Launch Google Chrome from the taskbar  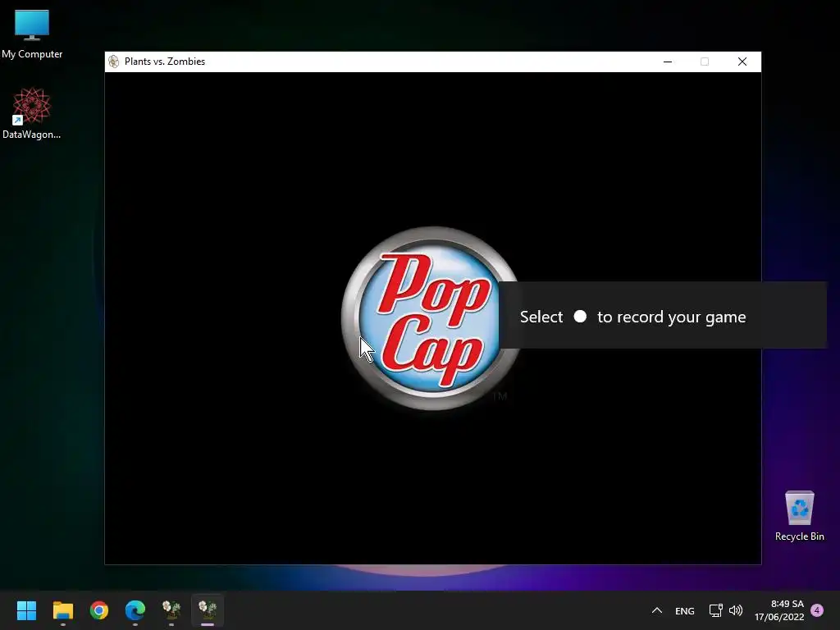[x=99, y=609]
